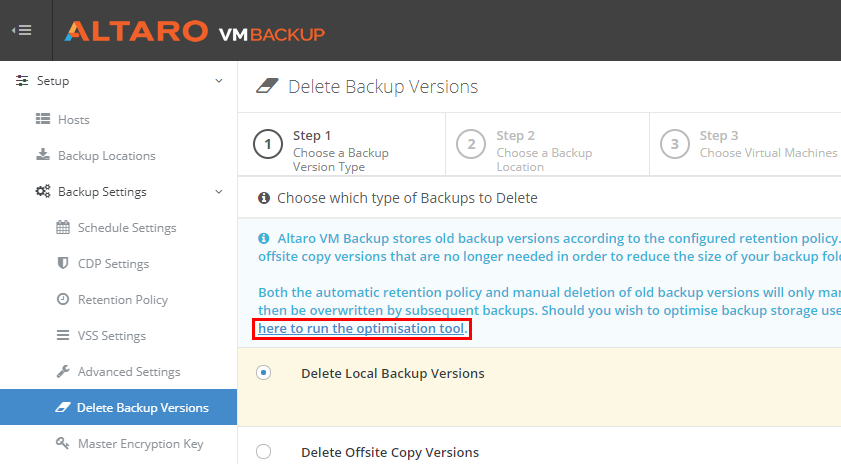
Task: Click the Hosts list icon
Action: tap(43, 119)
